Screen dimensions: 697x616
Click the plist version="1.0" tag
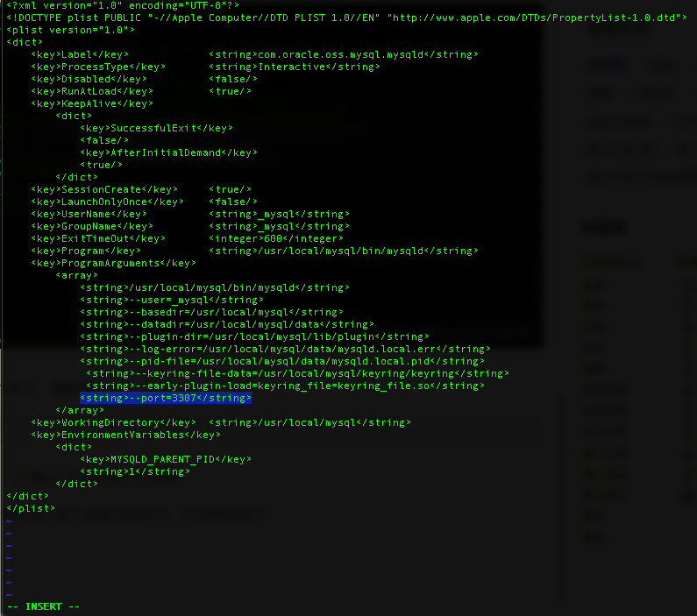(x=70, y=30)
